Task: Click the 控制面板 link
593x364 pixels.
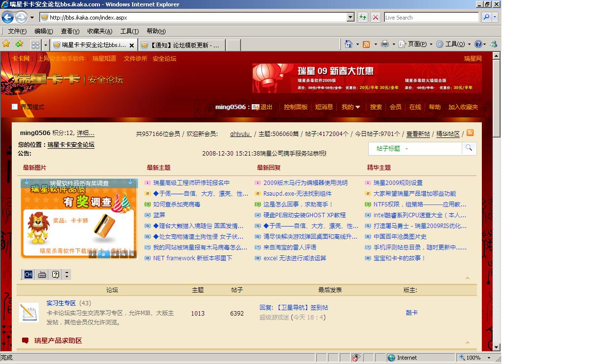Action: (296, 107)
